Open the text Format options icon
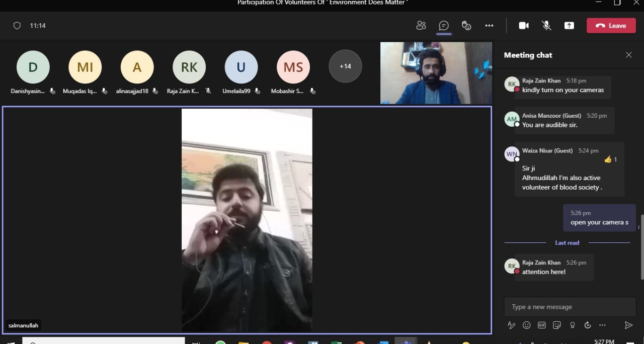 [x=511, y=325]
